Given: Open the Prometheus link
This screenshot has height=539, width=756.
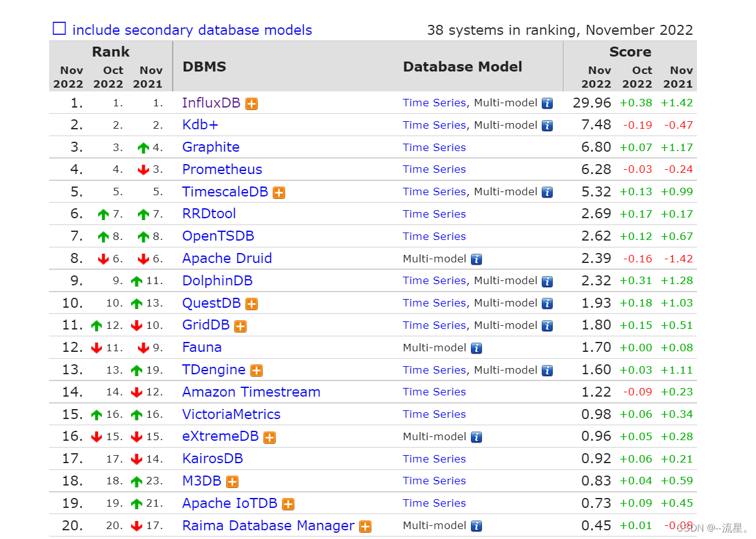Looking at the screenshot, I should pyautogui.click(x=222, y=169).
